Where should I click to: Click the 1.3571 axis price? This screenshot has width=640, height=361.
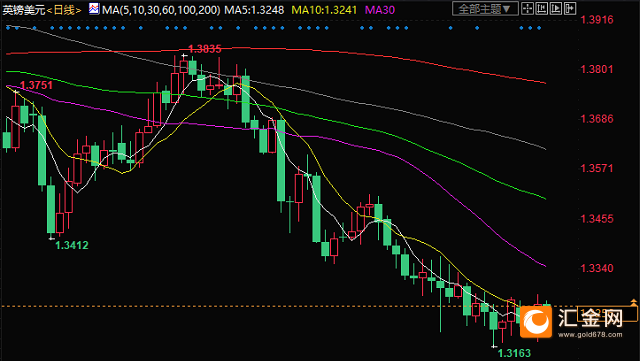(597, 168)
